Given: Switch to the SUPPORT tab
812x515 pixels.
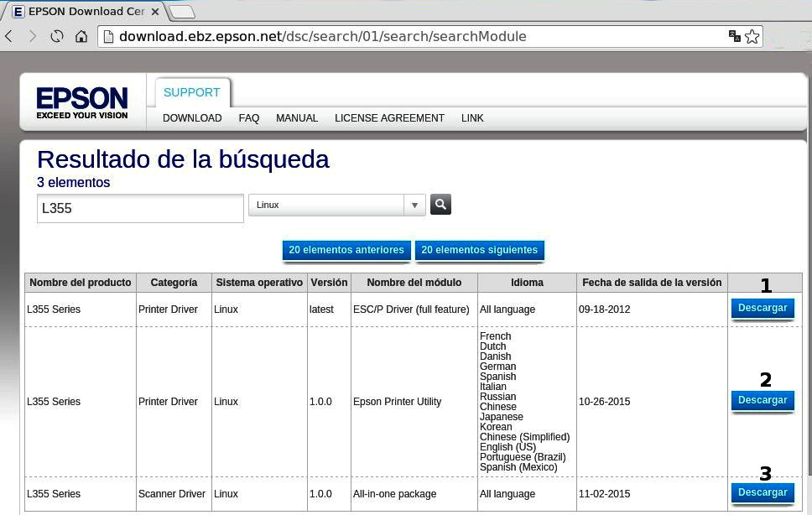Looking at the screenshot, I should point(192,92).
